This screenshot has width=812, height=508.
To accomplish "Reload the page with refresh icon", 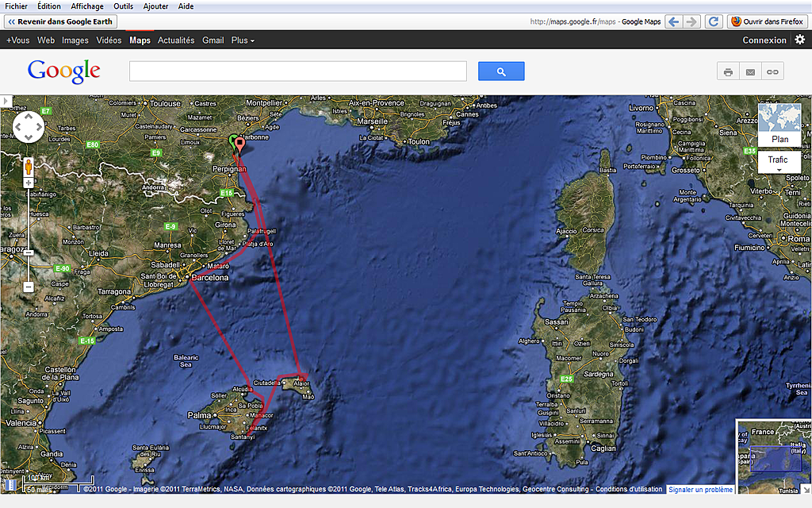I will [714, 21].
